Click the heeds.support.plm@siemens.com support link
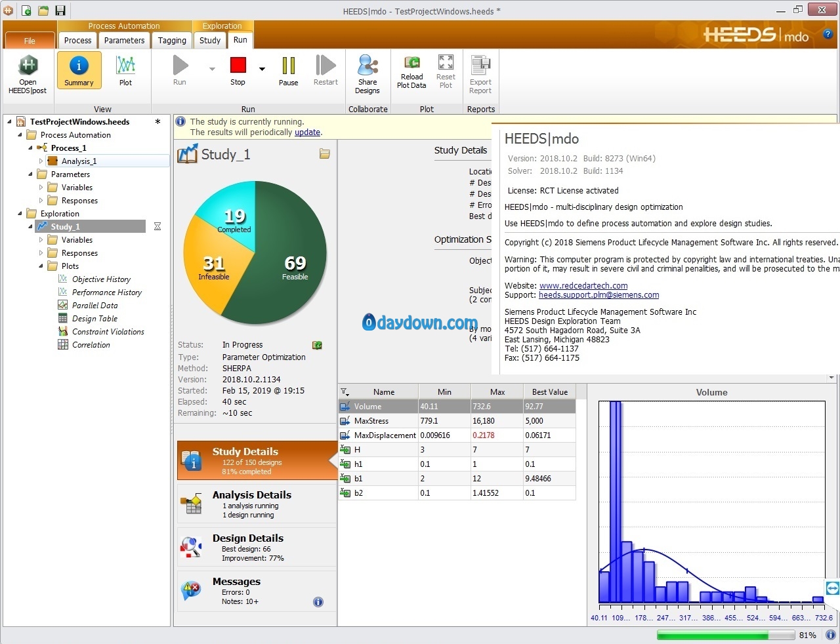Viewport: 840px width, 644px height. [x=599, y=295]
